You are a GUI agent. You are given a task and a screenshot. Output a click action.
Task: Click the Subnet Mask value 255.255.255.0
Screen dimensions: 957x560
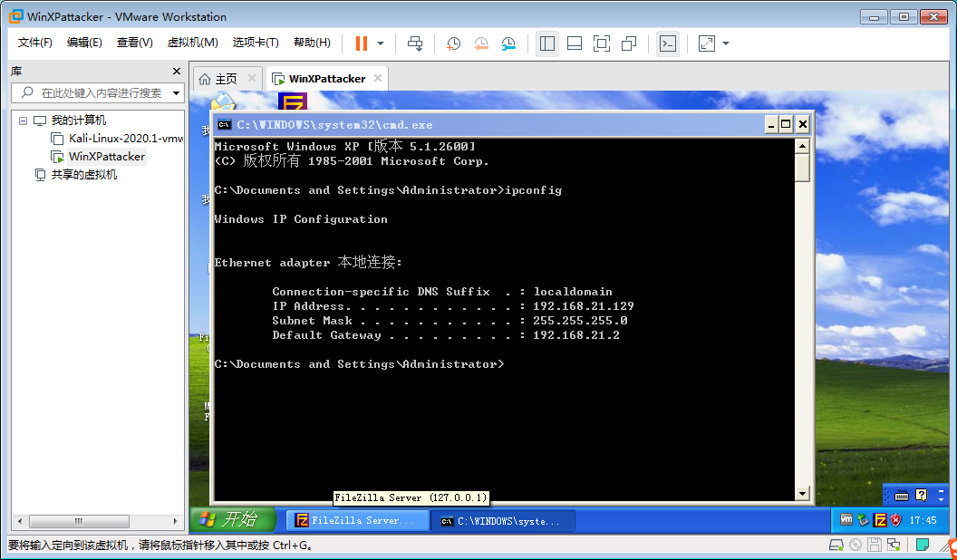[580, 320]
